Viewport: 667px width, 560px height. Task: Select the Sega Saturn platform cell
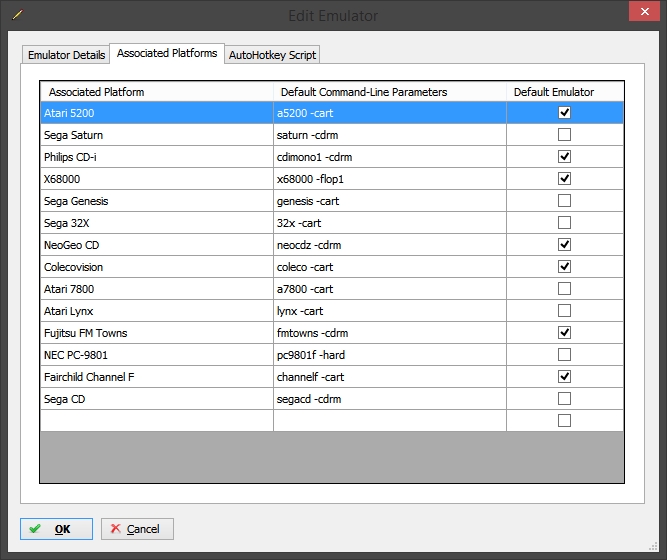pyautogui.click(x=157, y=135)
